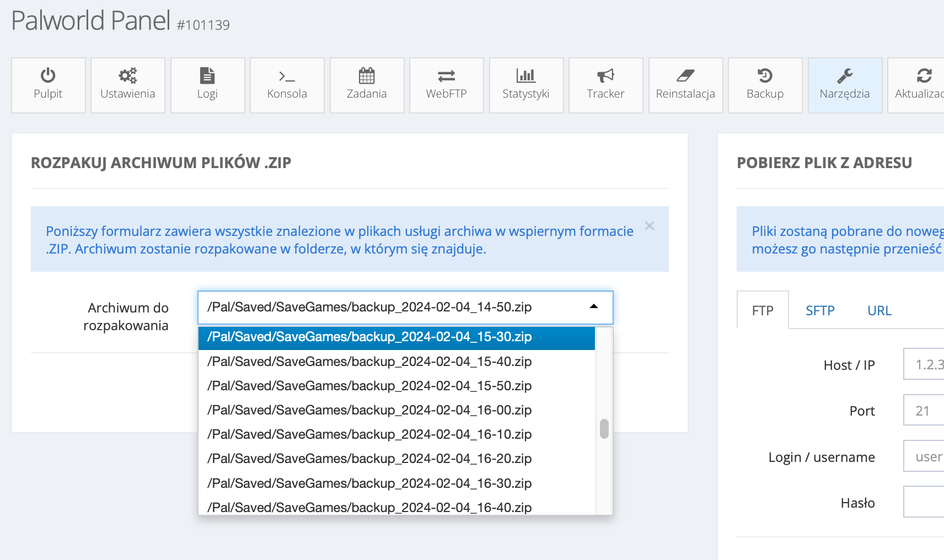The width and height of the screenshot is (944, 560).
Task: Switch to the URL tab
Action: pos(879,311)
